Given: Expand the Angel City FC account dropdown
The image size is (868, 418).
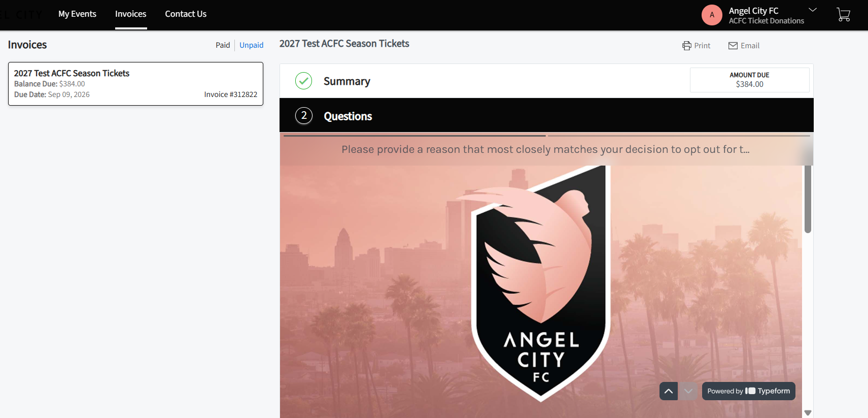Looking at the screenshot, I should click(x=812, y=10).
